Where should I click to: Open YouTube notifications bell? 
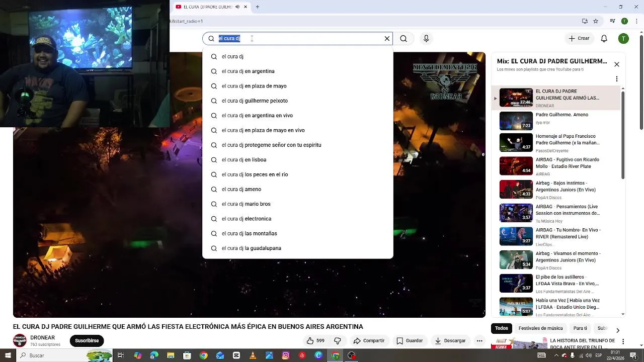click(x=604, y=39)
